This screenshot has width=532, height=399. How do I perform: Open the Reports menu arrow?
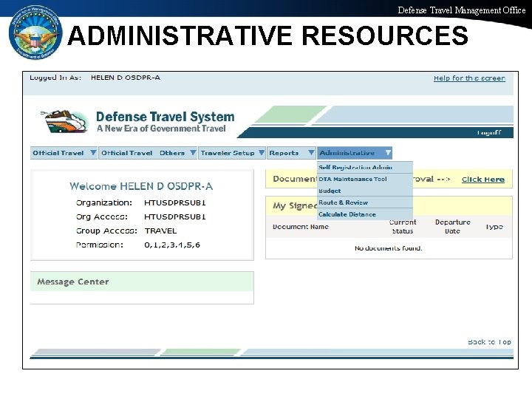[x=311, y=153]
